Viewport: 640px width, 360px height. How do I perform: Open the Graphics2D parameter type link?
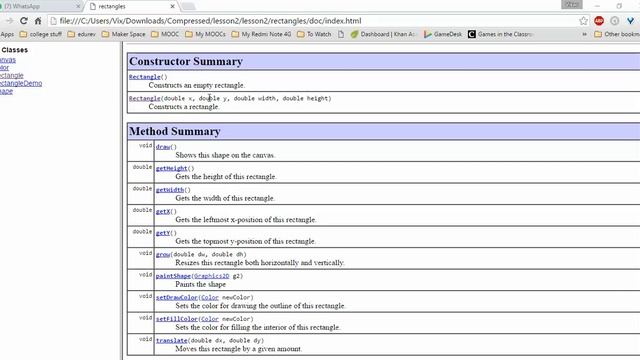coord(211,276)
